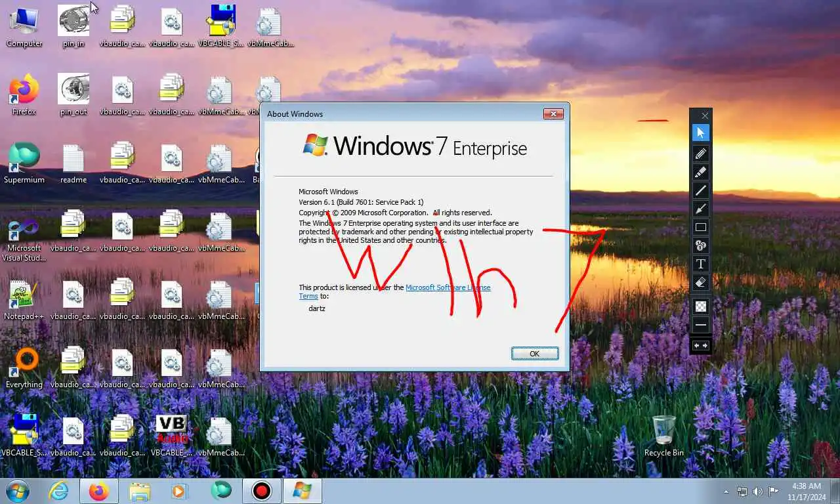Click OK in About Windows dialog

[x=535, y=354]
